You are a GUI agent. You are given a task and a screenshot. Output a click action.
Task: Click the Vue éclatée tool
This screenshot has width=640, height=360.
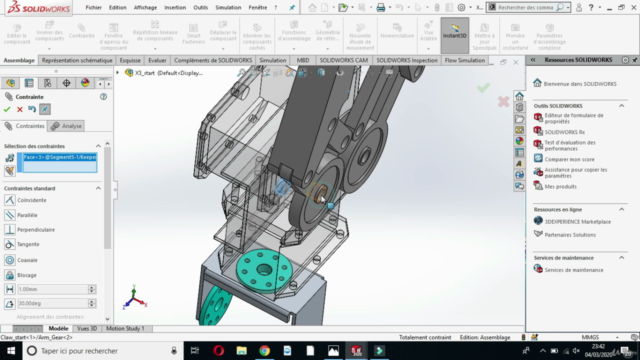(x=428, y=31)
